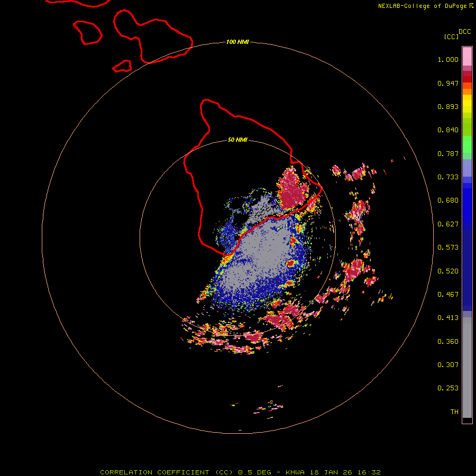Screen dimensions: 476x476
Task: Click the 0.573 color scale value
Action: [x=448, y=248]
